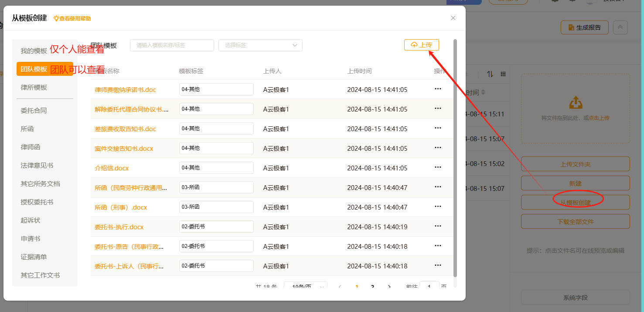The image size is (644, 312).
Task: Open more options for 介绍信.docx row
Action: point(438,167)
